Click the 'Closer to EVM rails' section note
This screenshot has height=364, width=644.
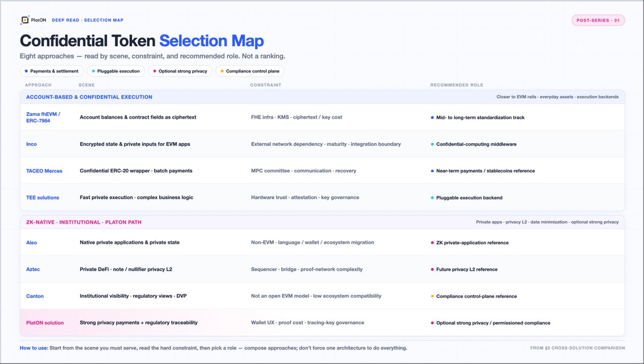coord(558,97)
